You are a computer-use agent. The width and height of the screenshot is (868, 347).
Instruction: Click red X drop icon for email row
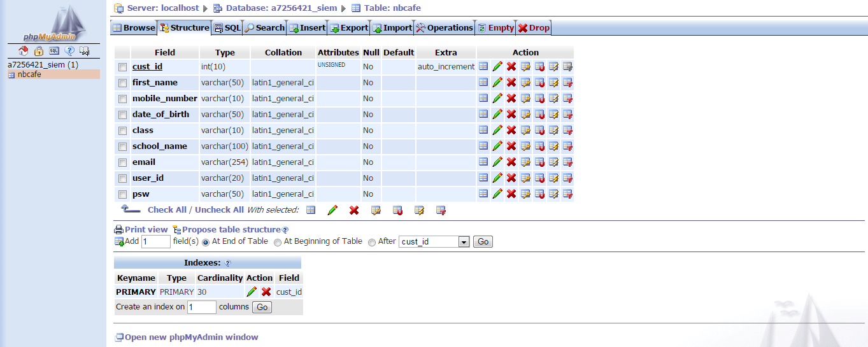(511, 162)
